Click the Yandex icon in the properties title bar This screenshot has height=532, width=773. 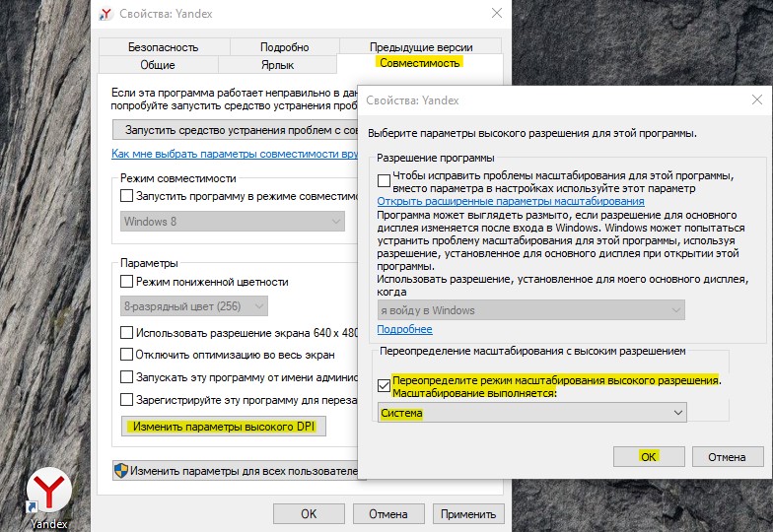pos(106,14)
